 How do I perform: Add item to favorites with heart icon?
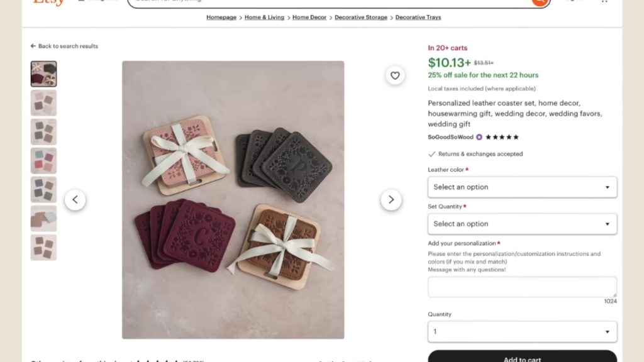point(395,76)
